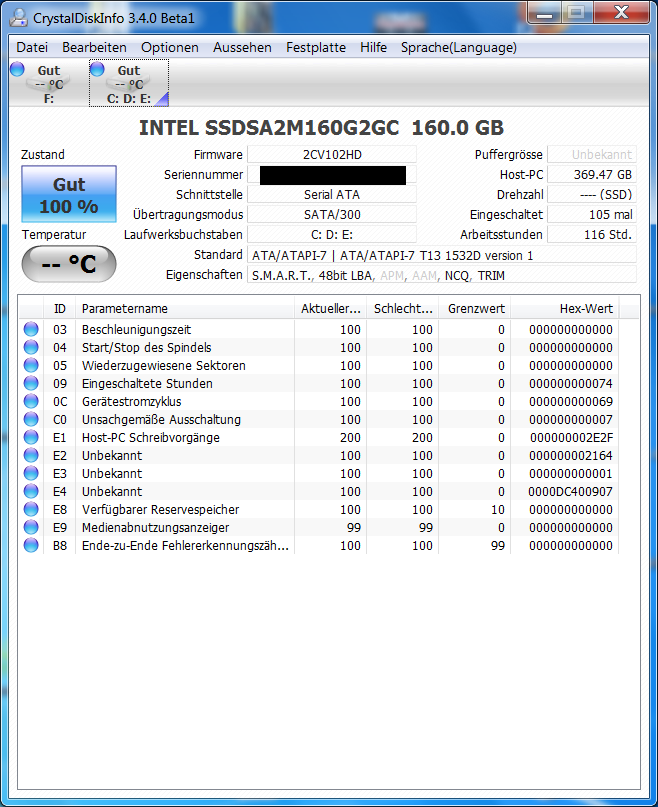Viewport: 658px width, 807px height.
Task: Select the F: drive tab
Action: point(49,83)
